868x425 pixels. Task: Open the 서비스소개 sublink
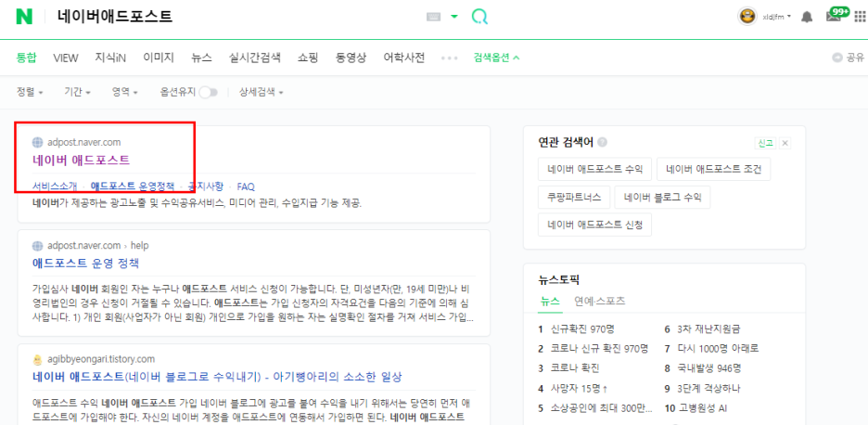pyautogui.click(x=55, y=187)
